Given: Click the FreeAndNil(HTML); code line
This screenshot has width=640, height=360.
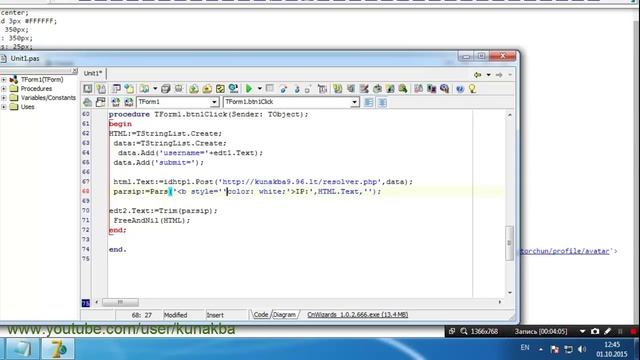Looking at the screenshot, I should pos(152,220).
